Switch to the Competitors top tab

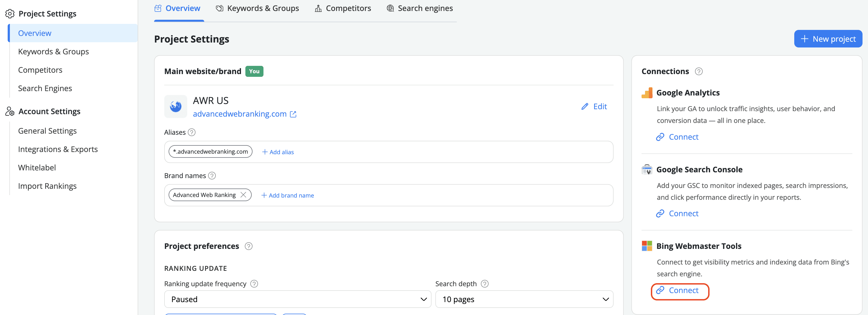click(x=343, y=9)
